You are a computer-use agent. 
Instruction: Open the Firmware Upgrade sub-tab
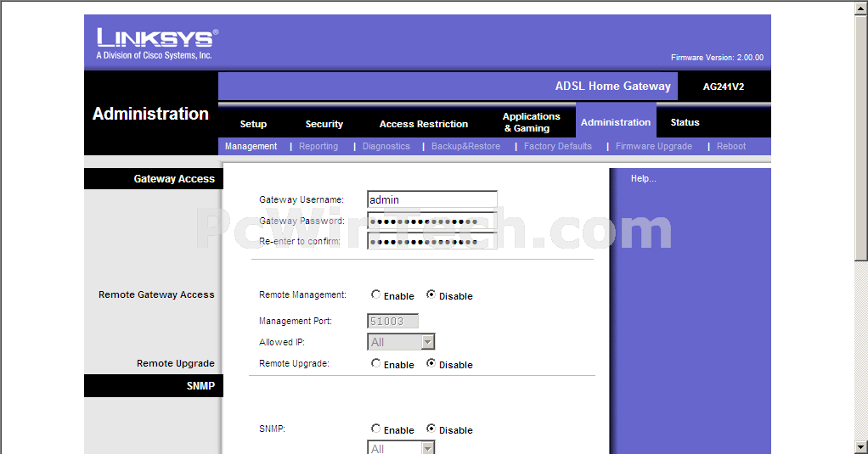(654, 146)
